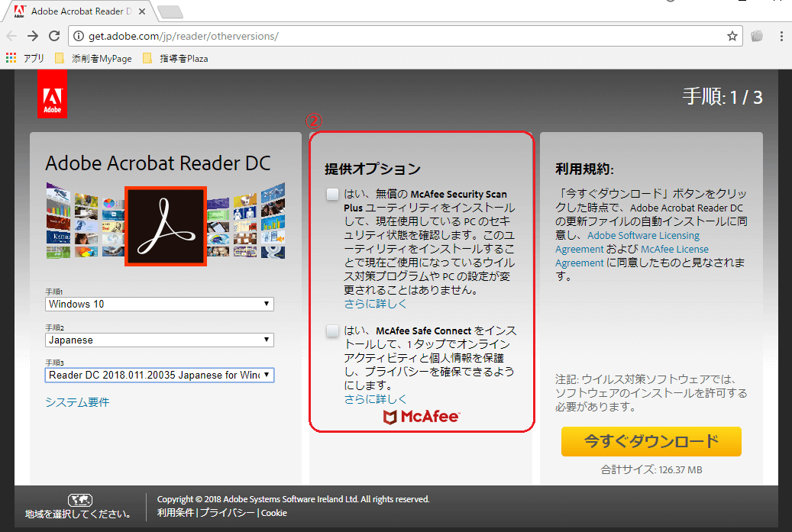This screenshot has height=532, width=792.
Task: Click the browser extension icon beside the star
Action: [757, 36]
